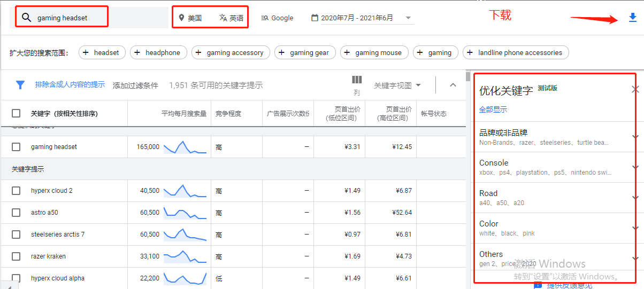Click 添加过滤条件 to add a filter
This screenshot has width=644, height=289.
[135, 85]
